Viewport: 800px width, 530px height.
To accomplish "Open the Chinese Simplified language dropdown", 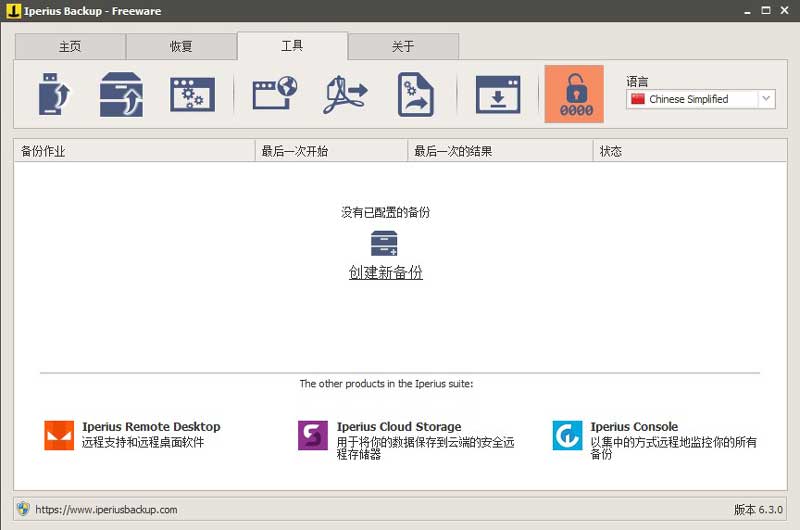I will [701, 99].
